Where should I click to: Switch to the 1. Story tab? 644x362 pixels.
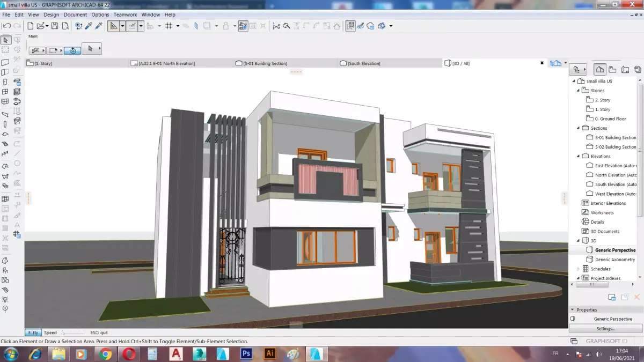tap(76, 63)
